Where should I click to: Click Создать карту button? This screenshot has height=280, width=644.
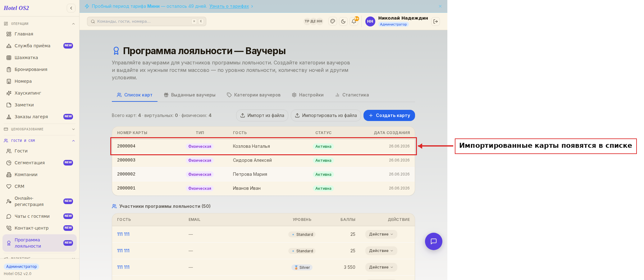389,115
